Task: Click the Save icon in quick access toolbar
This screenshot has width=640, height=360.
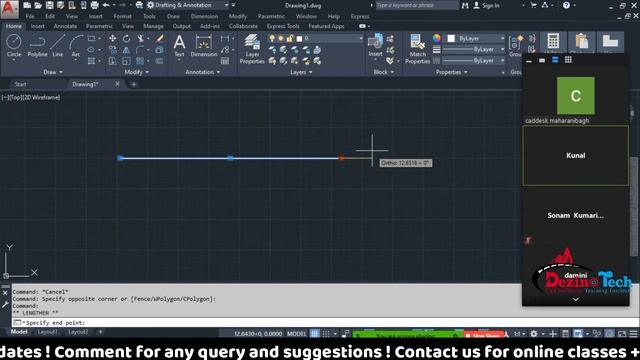Action: 49,5
